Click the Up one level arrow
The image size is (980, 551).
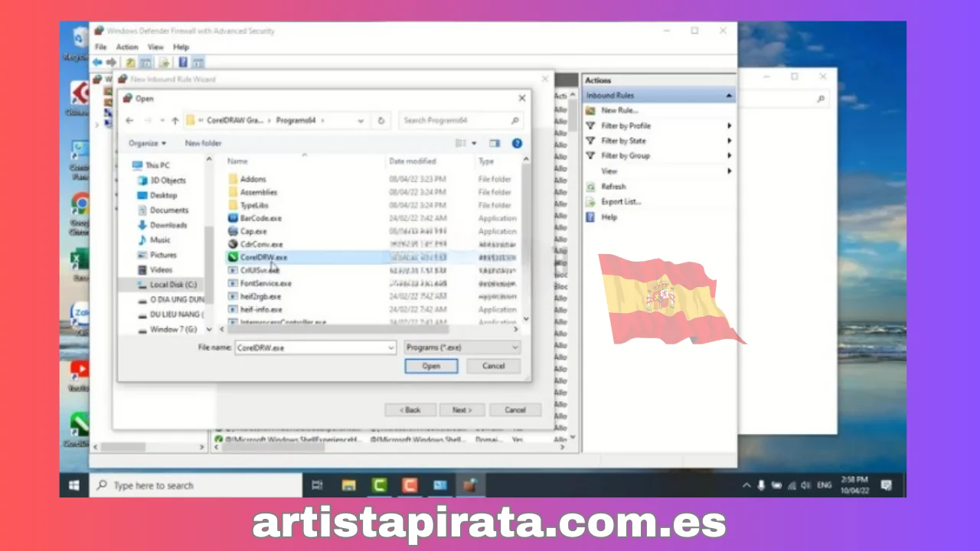(175, 120)
